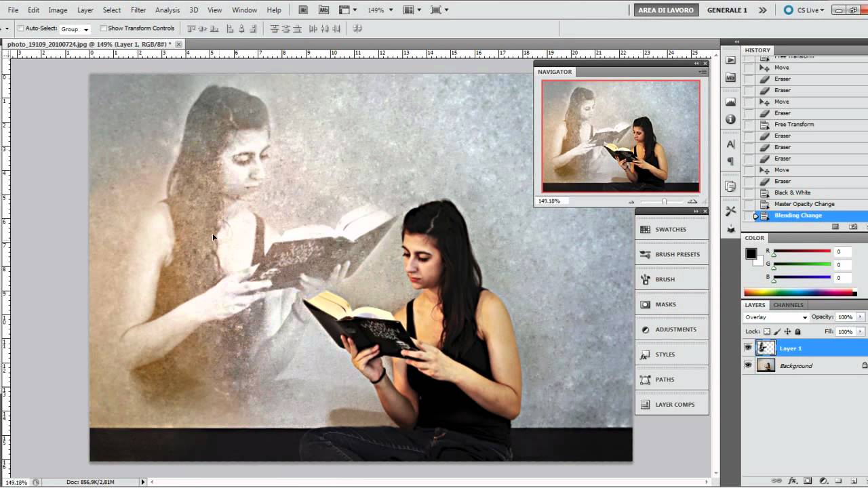This screenshot has width=868, height=488.
Task: Expand the layer Opacity slider arrow
Action: pyautogui.click(x=861, y=317)
